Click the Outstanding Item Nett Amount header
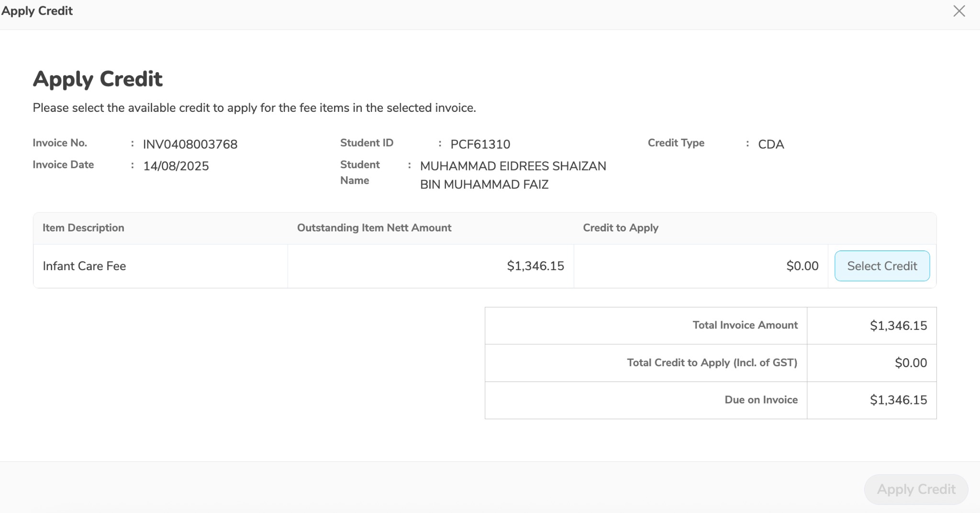The height and width of the screenshot is (513, 980). (x=374, y=228)
